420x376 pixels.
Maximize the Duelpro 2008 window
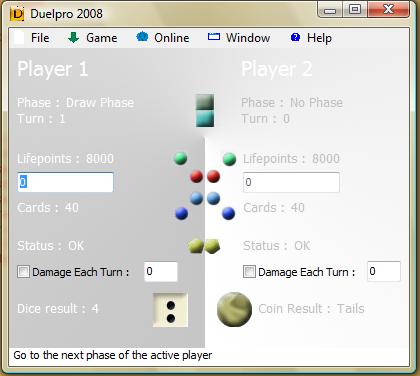pyautogui.click(x=355, y=9)
